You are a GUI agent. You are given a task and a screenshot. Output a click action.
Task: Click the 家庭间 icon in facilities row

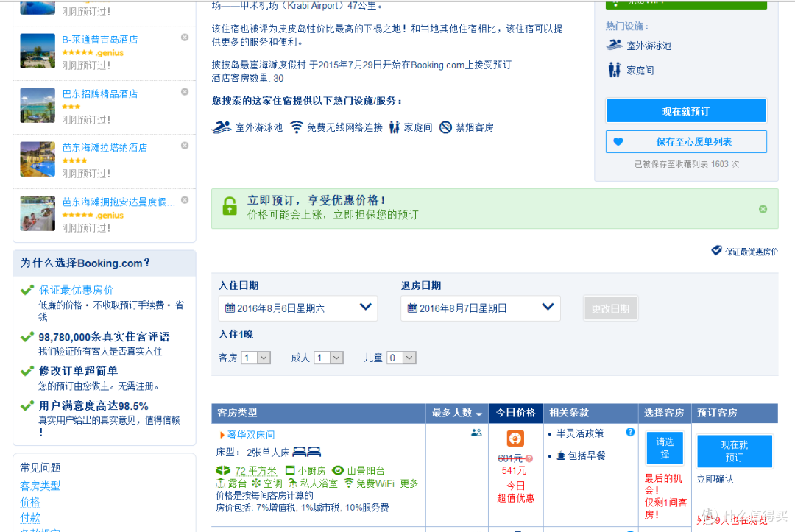tap(394, 127)
